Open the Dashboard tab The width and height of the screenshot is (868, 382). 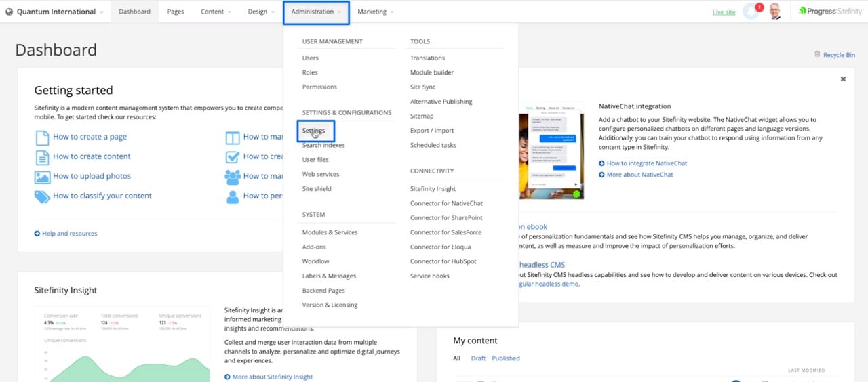coord(134,12)
